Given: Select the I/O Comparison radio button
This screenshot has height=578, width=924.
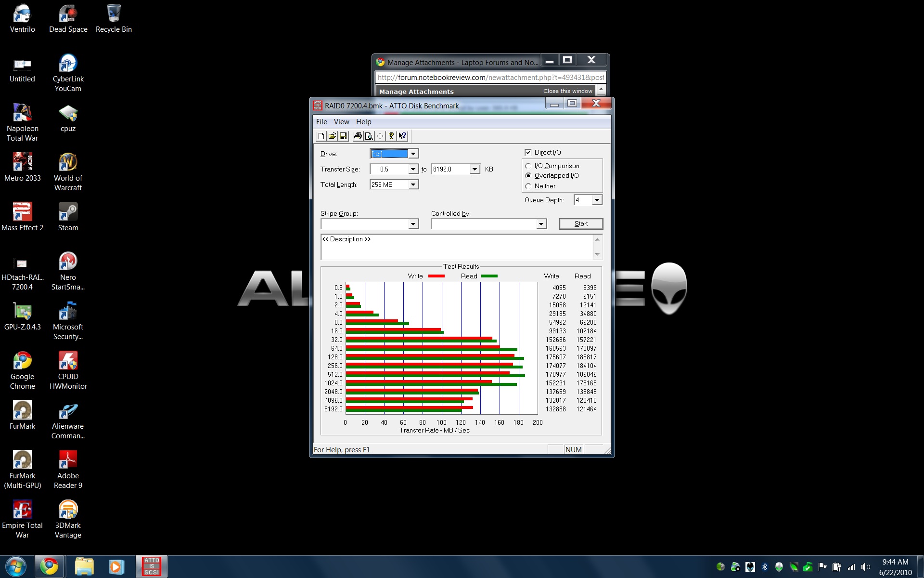Looking at the screenshot, I should pos(528,166).
